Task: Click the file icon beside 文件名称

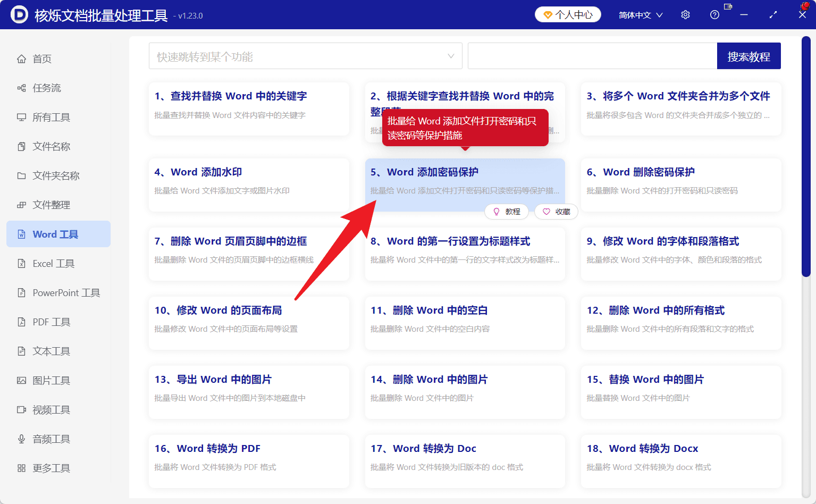Action: tap(21, 147)
